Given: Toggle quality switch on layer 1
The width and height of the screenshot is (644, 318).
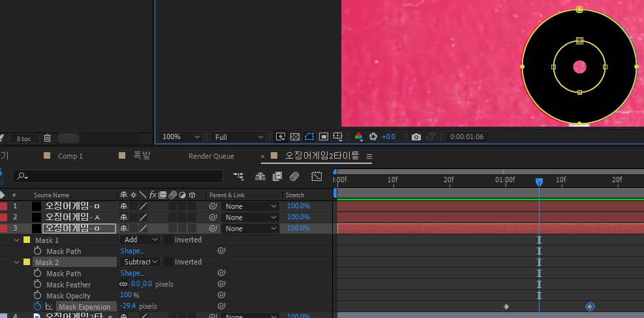Looking at the screenshot, I should click(x=143, y=206).
